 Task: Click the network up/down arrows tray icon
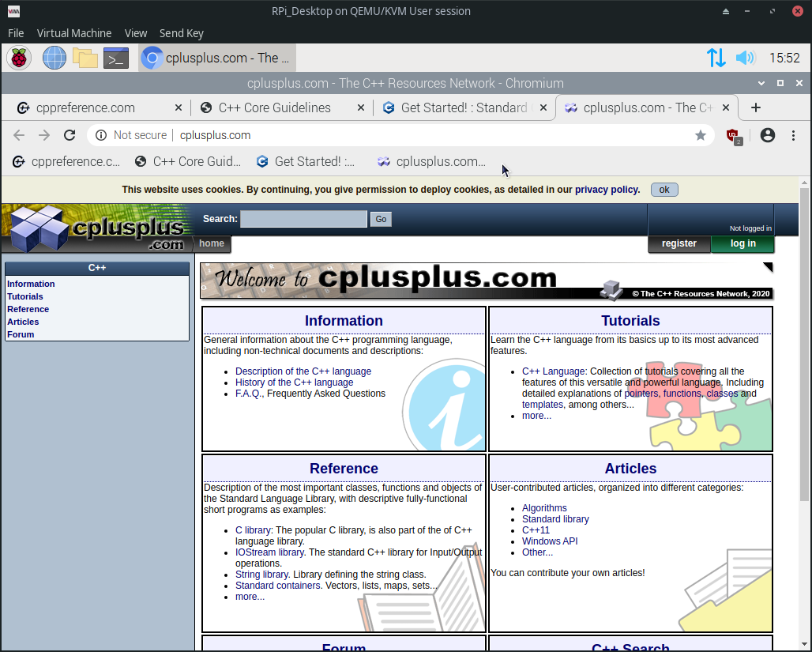pos(716,58)
